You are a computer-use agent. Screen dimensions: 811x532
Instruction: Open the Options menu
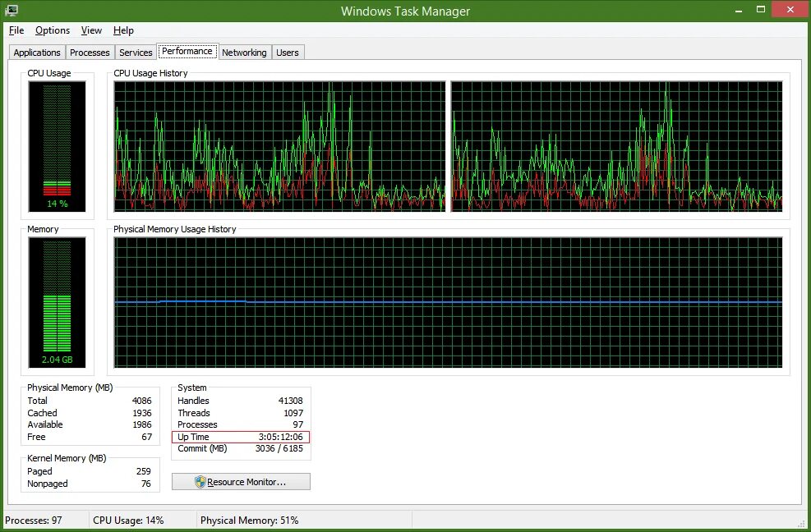point(53,30)
